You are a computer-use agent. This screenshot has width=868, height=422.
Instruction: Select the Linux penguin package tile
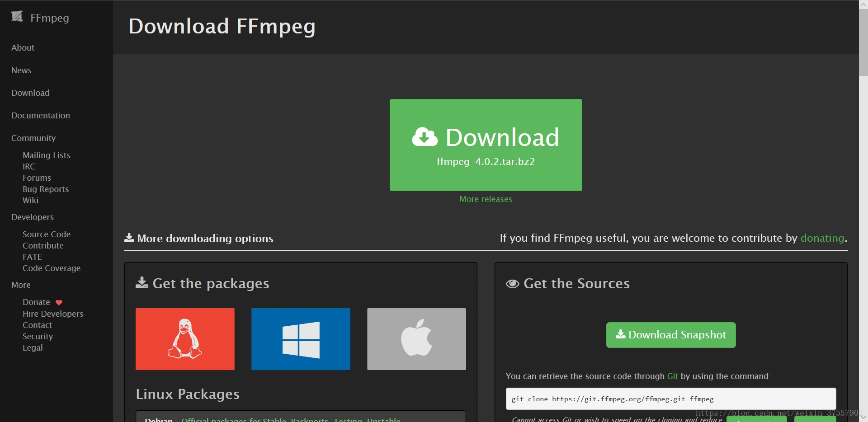click(x=185, y=339)
